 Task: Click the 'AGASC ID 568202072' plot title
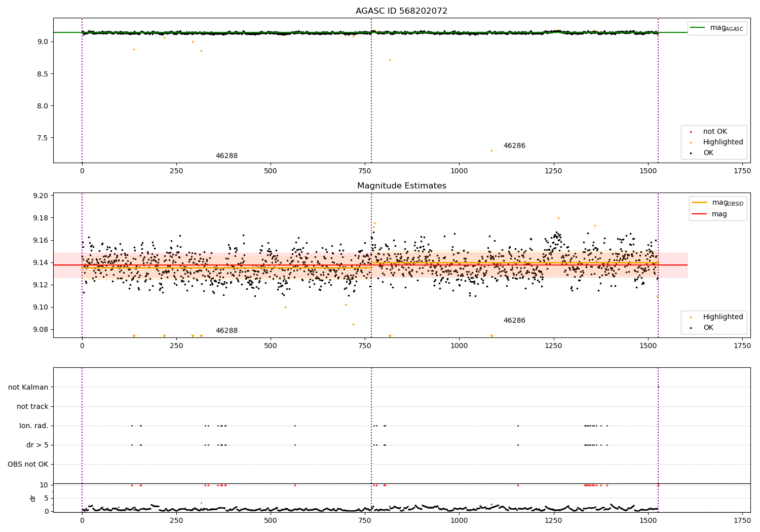[x=401, y=11]
